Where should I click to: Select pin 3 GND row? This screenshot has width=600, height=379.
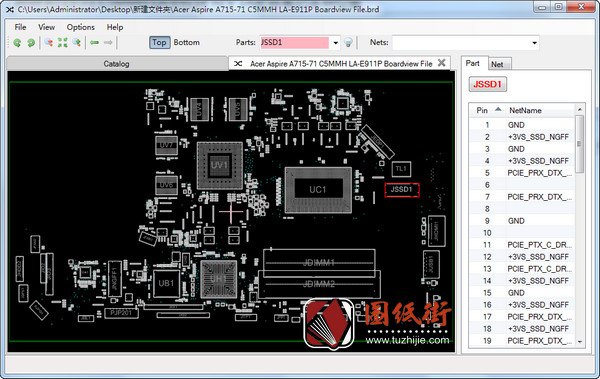[x=522, y=149]
